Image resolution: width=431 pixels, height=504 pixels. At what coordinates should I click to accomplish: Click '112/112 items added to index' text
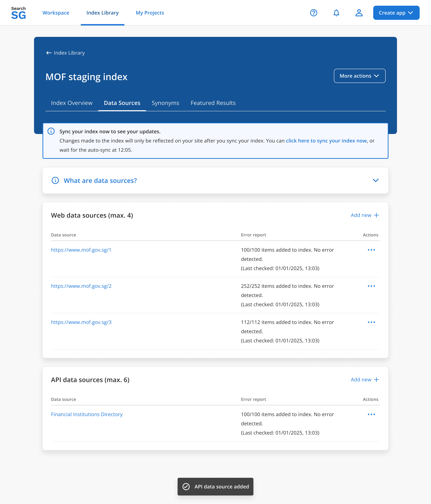coord(276,322)
